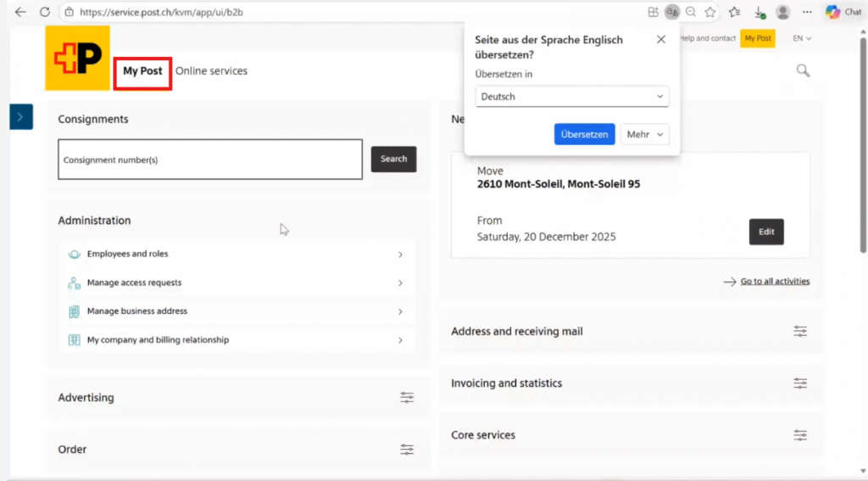
Task: Expand the Mehr options dropdown
Action: pos(645,134)
